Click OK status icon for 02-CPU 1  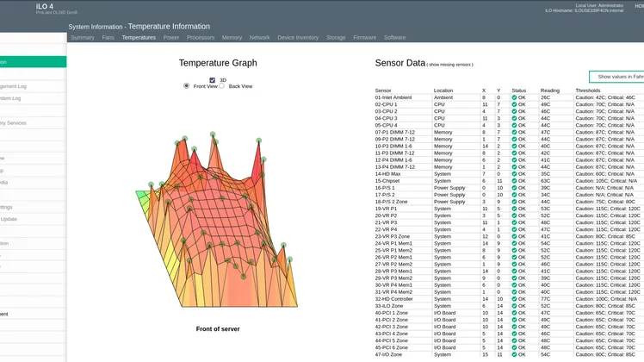tap(514, 104)
